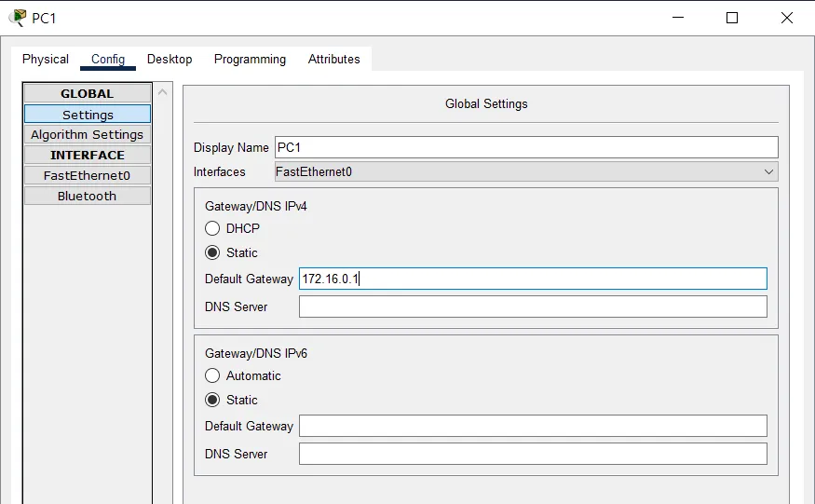Viewport: 815px width, 504px height.
Task: Select Static under Gateway/DNS IPv6
Action: click(212, 400)
